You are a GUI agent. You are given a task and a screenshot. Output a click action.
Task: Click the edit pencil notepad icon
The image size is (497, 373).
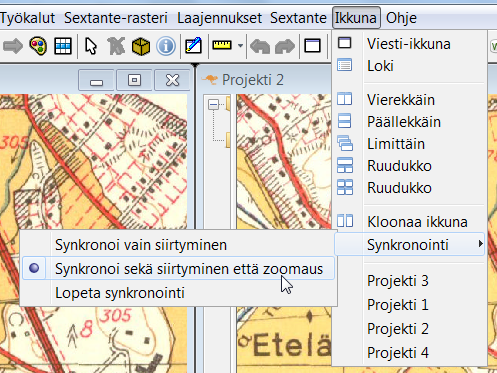193,46
